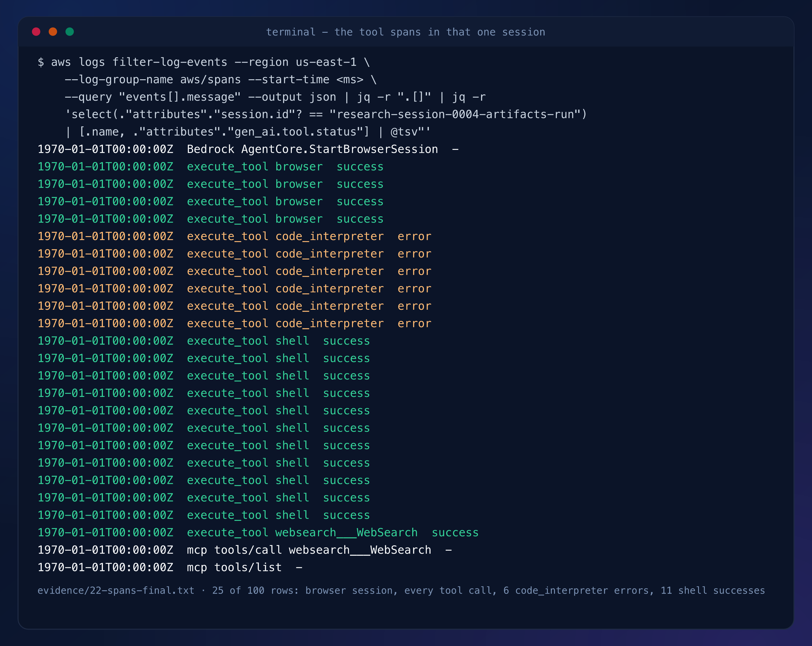812x646 pixels.
Task: Click '11 shell successes' in the caption
Action: [x=713, y=591]
